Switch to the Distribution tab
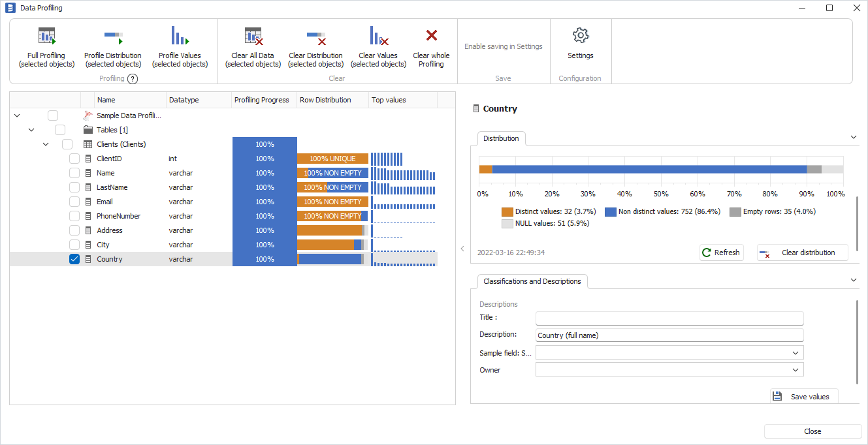868x445 pixels. [500, 138]
